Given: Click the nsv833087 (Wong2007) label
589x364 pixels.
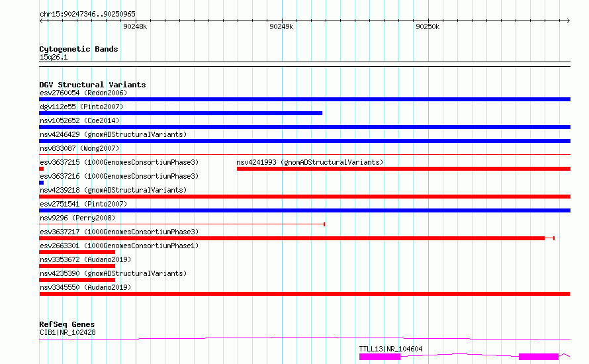Looking at the screenshot, I should pos(79,148).
